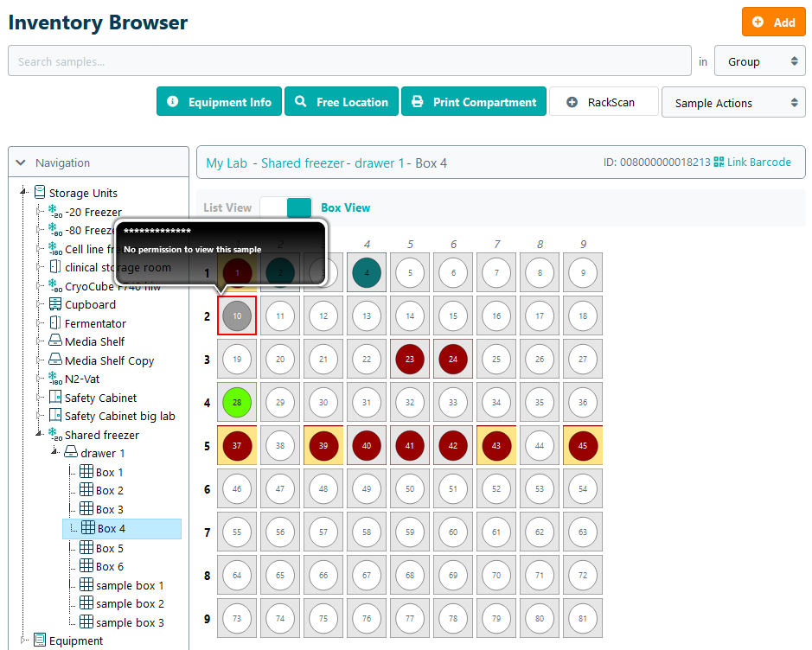Select Box 5 in the navigation tree
The width and height of the screenshot is (812, 650).
109,548
